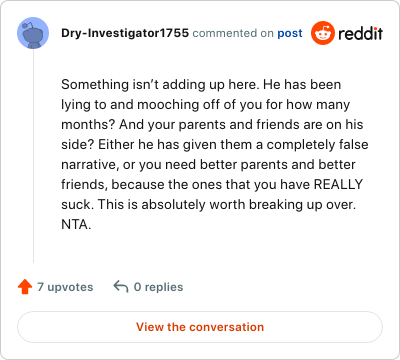Viewport: 400px width, 360px height.
Task: Open the '0 replies' count
Action: click(x=158, y=287)
